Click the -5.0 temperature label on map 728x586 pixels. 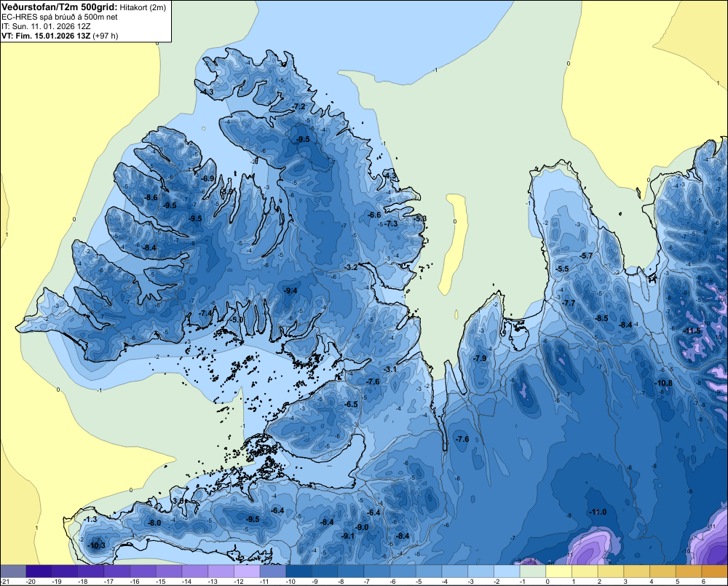coord(237,320)
